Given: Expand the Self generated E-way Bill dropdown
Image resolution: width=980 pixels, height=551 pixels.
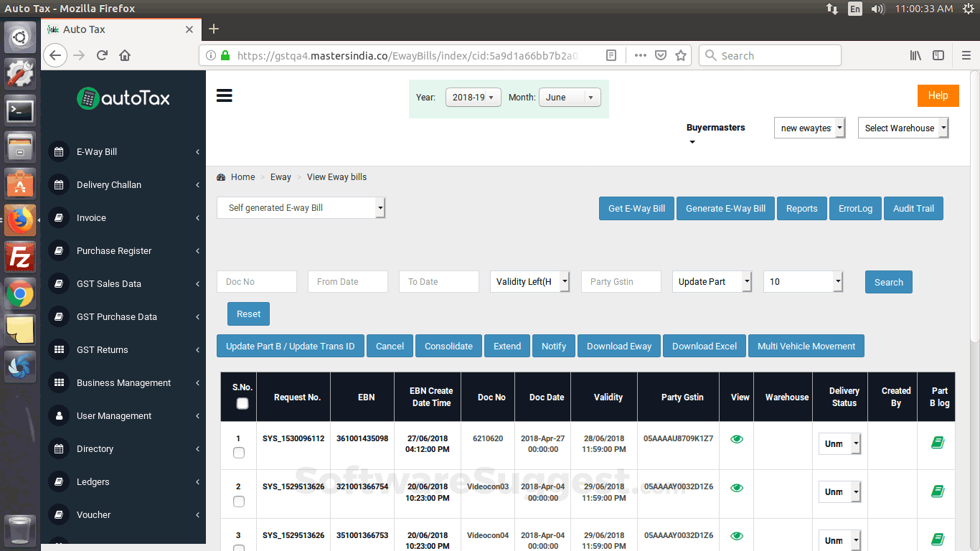Looking at the screenshot, I should [x=301, y=208].
